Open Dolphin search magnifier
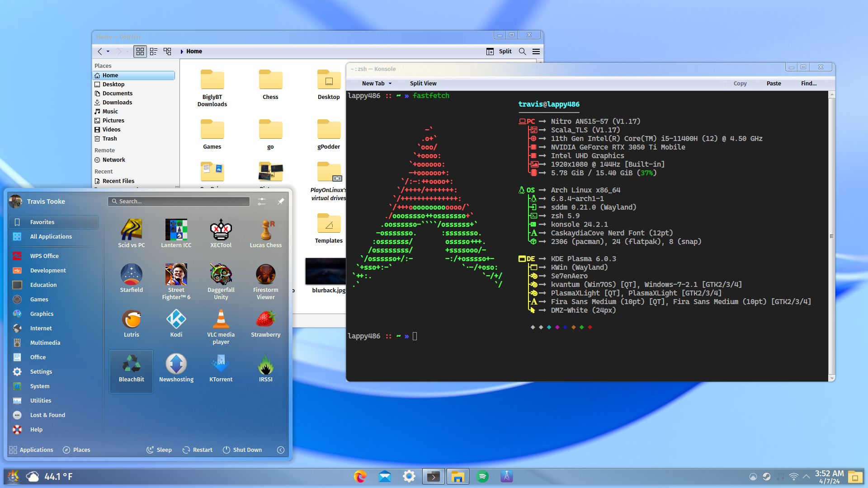Image resolution: width=868 pixels, height=488 pixels. tap(523, 52)
